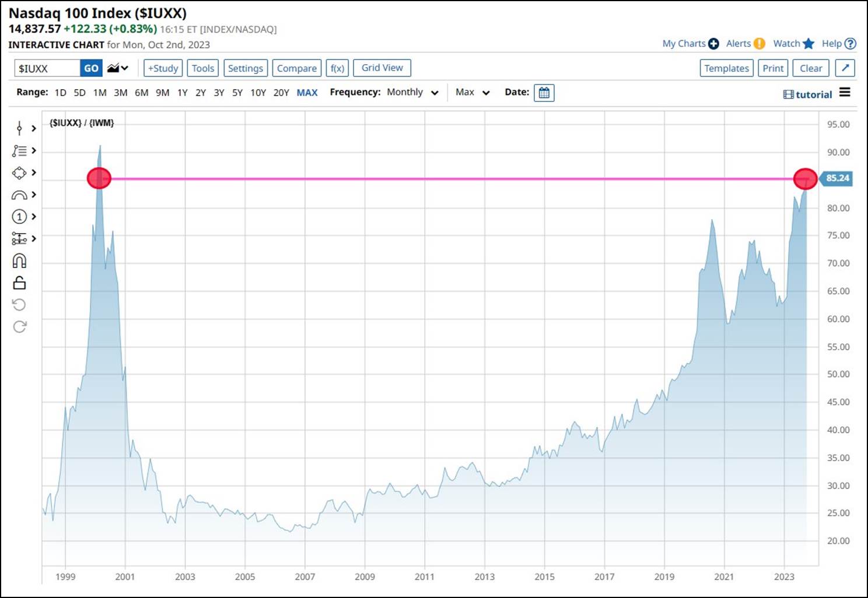Click the Clear button
The image size is (868, 598).
point(811,68)
